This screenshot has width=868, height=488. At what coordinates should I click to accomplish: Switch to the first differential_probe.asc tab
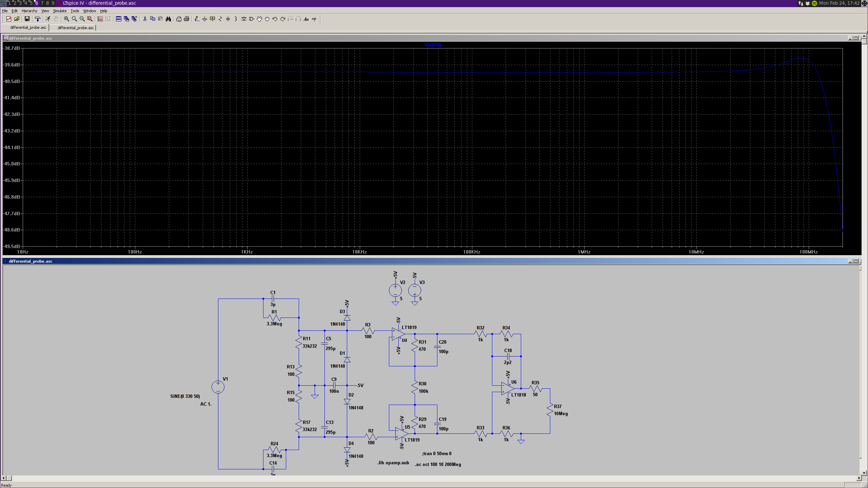click(x=25, y=27)
